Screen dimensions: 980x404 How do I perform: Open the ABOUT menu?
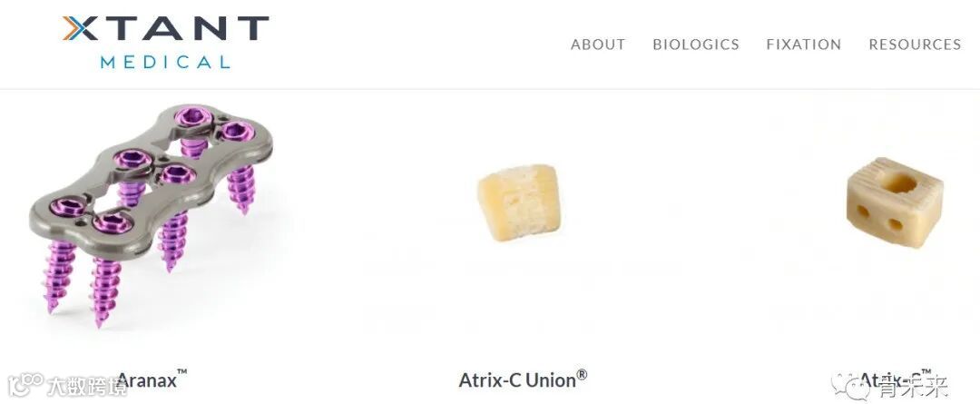tap(597, 44)
